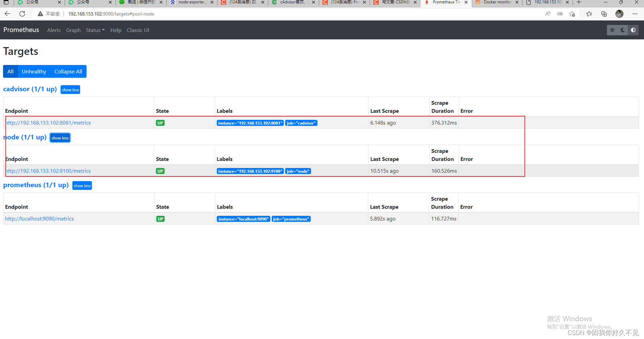Click the 10.515s ago last scrape value
The image size is (644, 339).
point(384,171)
